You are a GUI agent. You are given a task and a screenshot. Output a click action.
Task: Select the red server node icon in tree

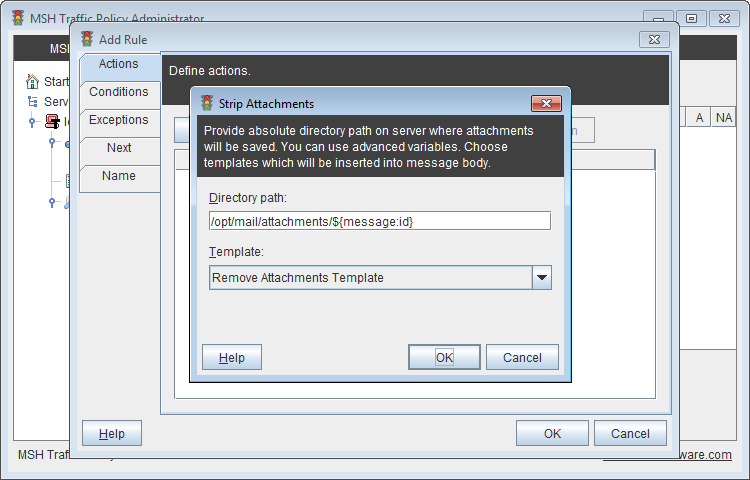pyautogui.click(x=52, y=121)
